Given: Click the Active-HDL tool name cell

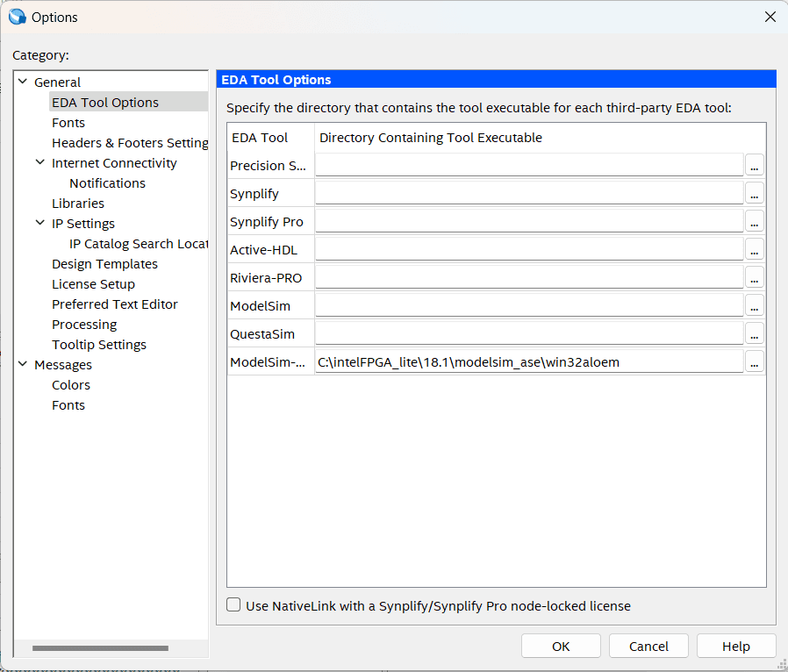Looking at the screenshot, I should click(270, 250).
